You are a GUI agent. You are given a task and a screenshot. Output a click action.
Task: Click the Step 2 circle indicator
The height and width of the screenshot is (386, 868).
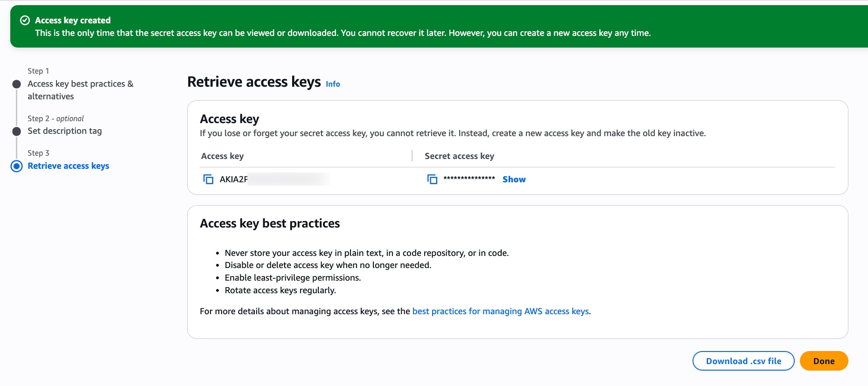point(16,131)
